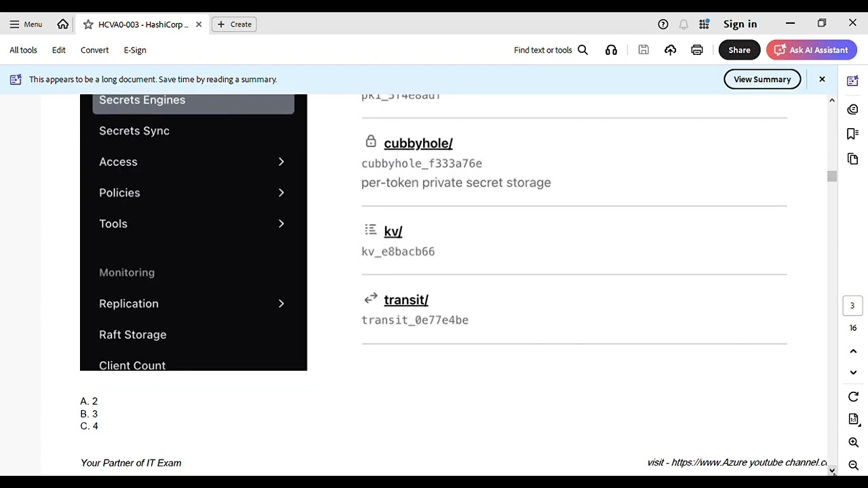Viewport: 868px width, 488px height.
Task: Click the Sign in button
Action: coord(740,24)
